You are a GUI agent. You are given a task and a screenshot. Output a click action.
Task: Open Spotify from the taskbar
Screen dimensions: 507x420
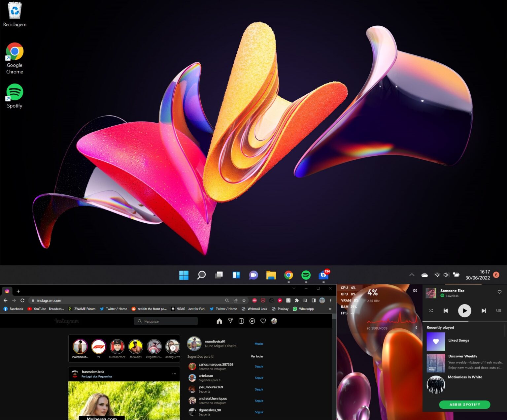[x=306, y=275]
